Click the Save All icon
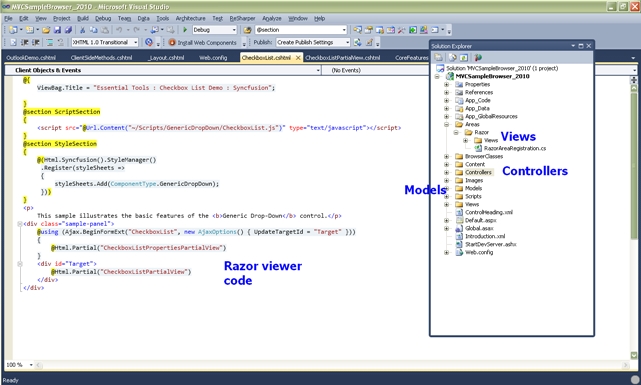The image size is (641, 385). coord(68,30)
